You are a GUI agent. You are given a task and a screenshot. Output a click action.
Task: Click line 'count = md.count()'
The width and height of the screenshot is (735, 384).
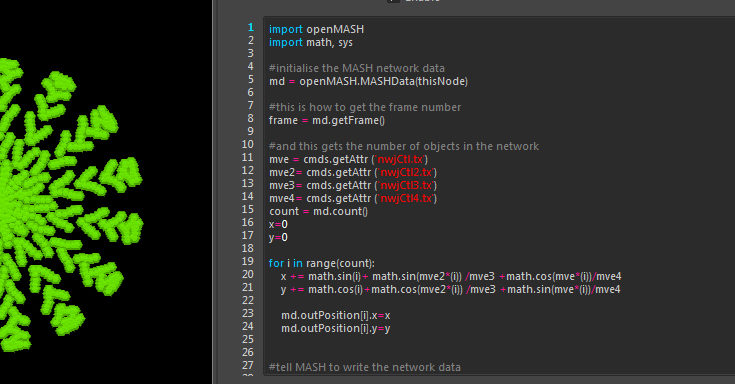(x=318, y=211)
